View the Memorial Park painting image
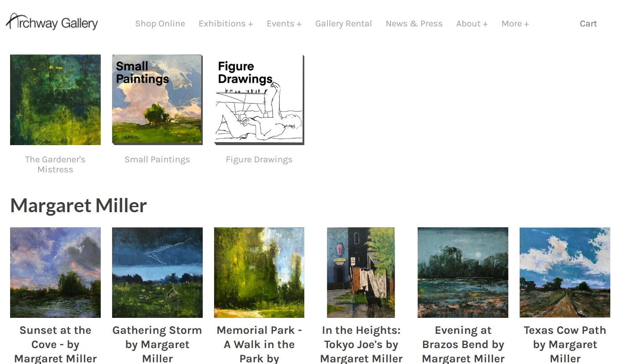 [x=259, y=273]
